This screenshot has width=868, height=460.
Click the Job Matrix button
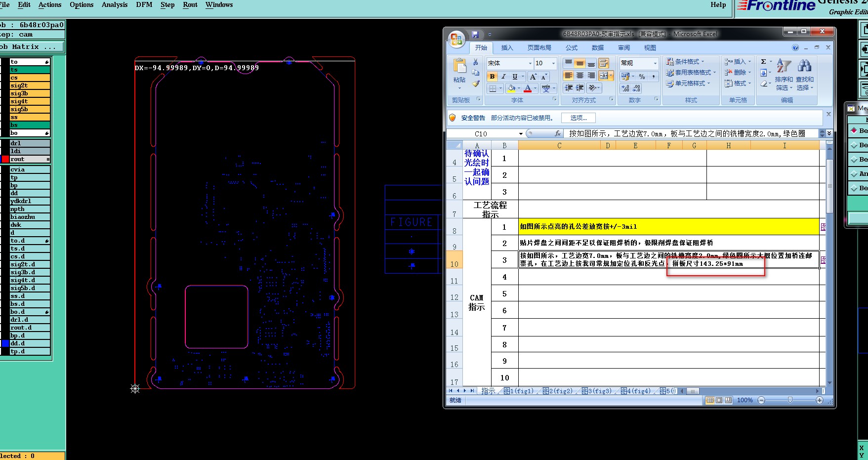tap(32, 47)
